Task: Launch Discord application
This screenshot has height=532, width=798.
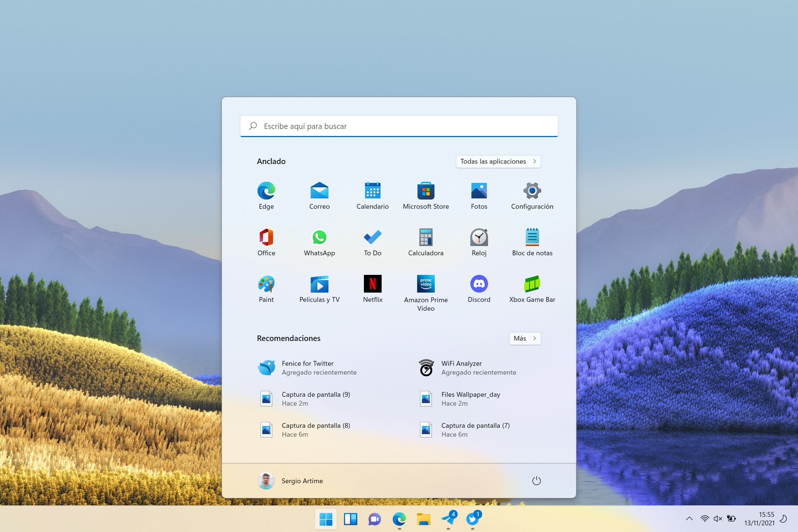Action: [x=478, y=284]
